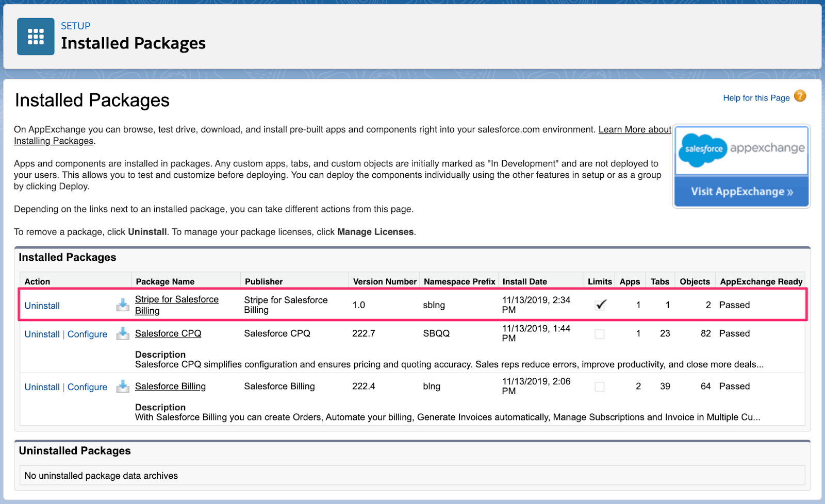
Task: Click version number 222.7
Action: coord(364,333)
